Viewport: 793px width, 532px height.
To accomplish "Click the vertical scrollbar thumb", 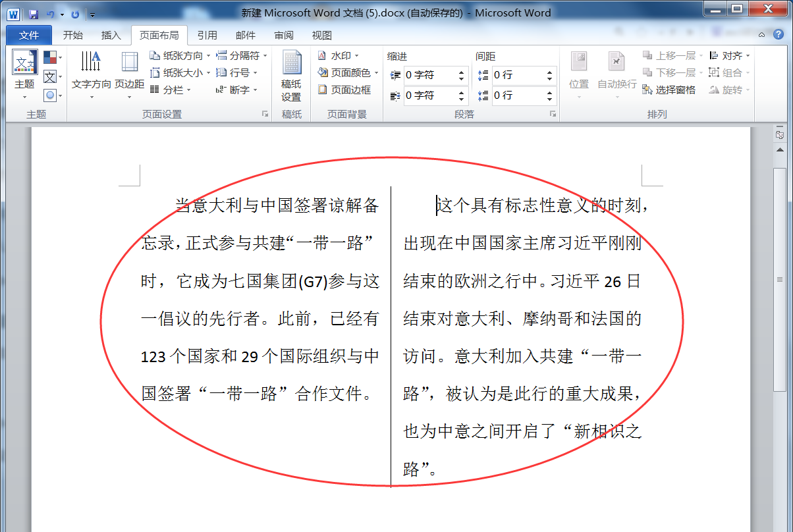I will click(x=780, y=280).
